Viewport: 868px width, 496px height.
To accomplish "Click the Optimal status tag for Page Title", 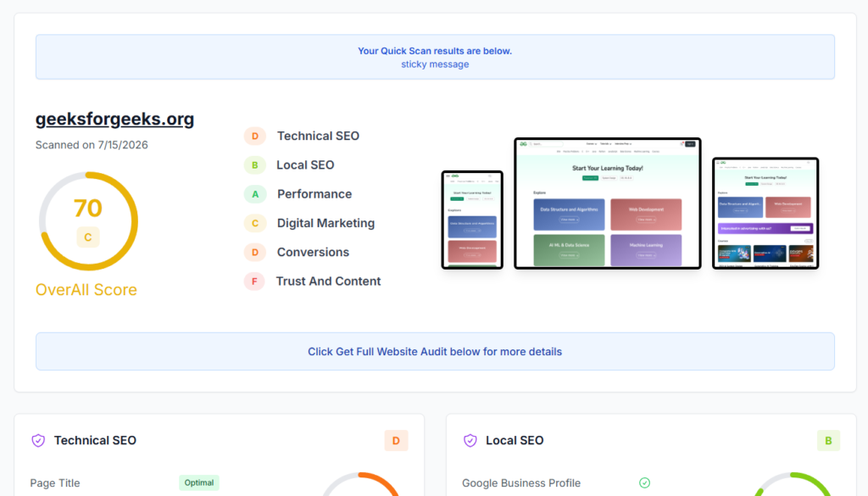I will 198,482.
